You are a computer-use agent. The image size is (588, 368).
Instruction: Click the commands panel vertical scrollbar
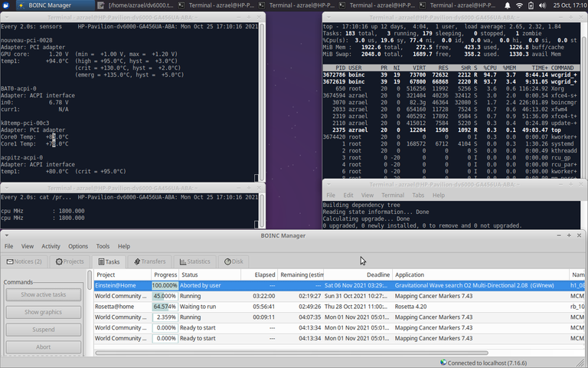point(90,280)
